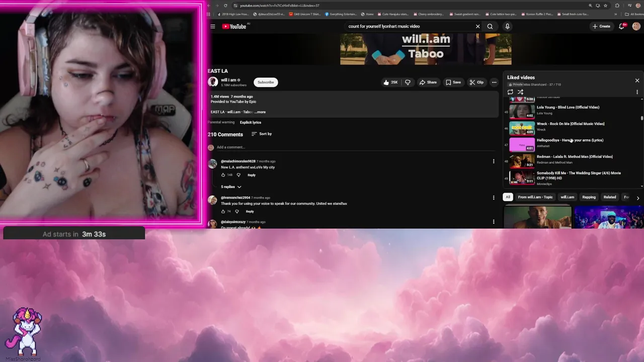Open will i am channel name
The image size is (644, 362).
point(228,80)
